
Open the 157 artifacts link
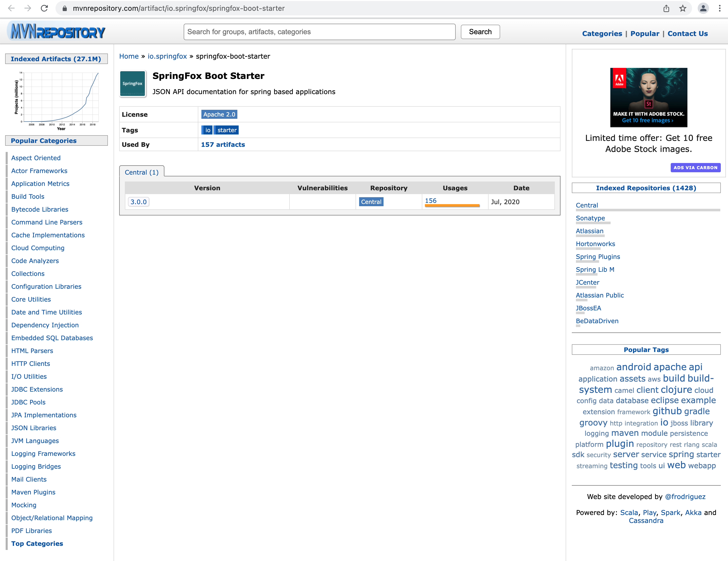click(x=223, y=144)
